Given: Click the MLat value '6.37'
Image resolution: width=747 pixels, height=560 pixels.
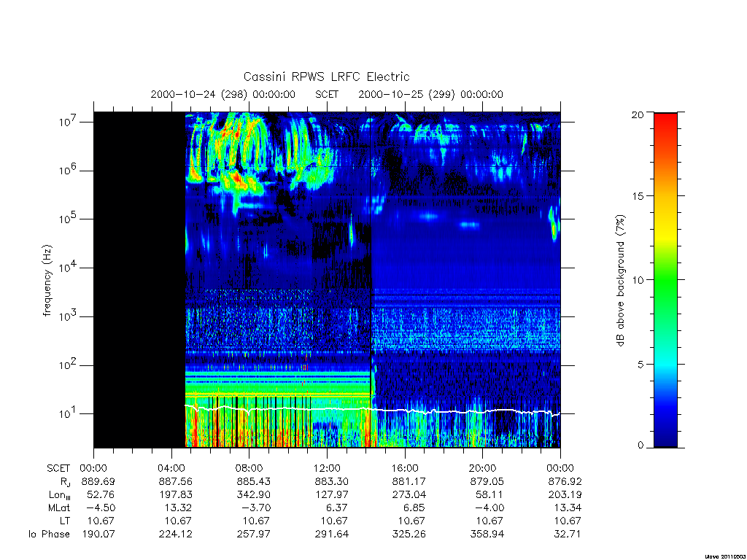Looking at the screenshot, I should point(337,508).
